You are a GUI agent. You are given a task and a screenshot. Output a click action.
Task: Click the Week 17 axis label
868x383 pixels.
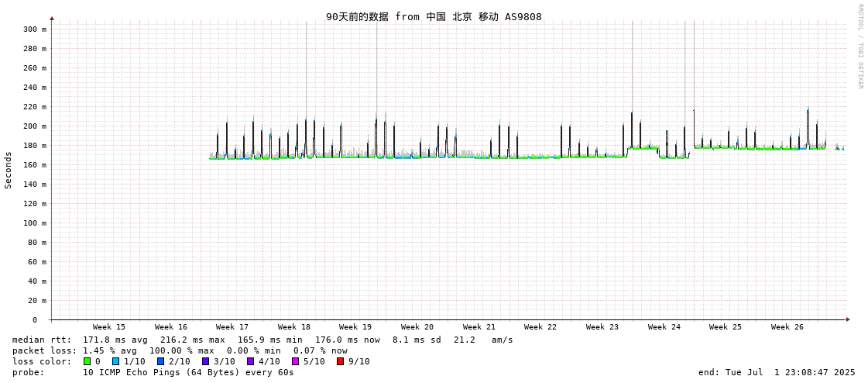[x=232, y=327]
